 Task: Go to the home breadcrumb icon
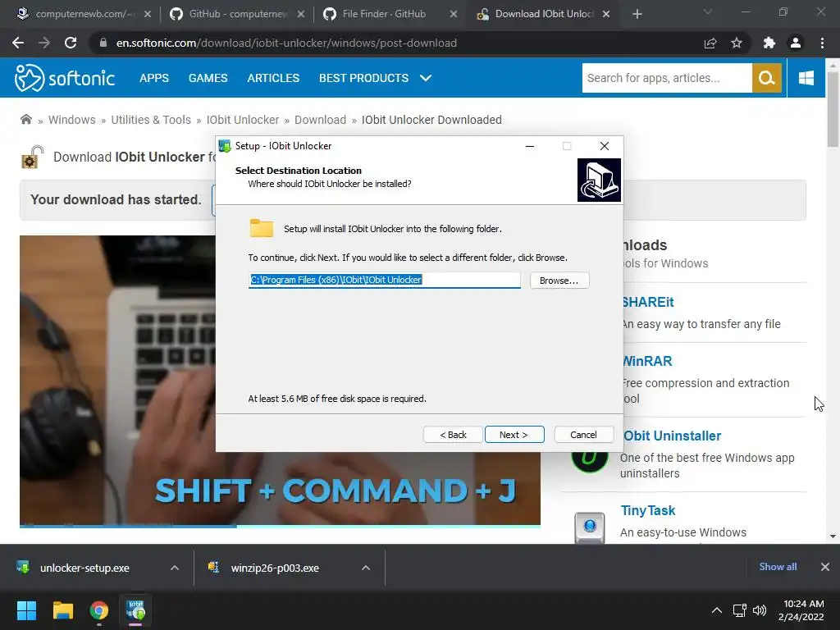point(25,119)
